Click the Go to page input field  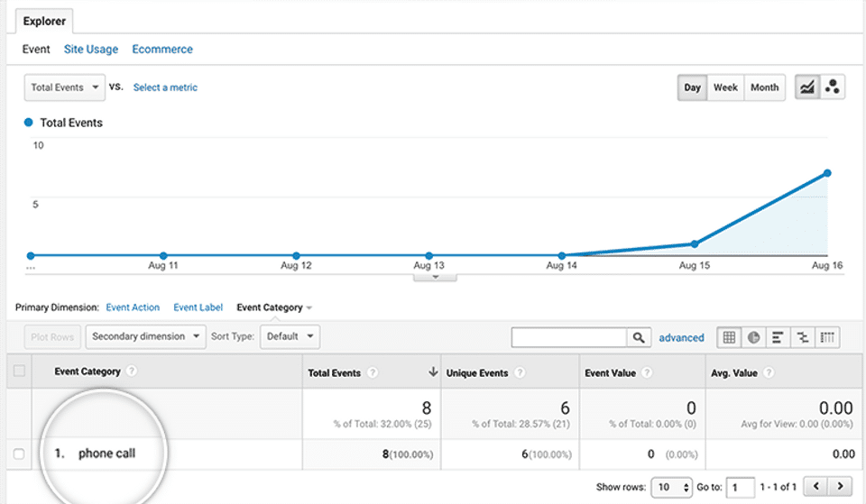pos(742,487)
